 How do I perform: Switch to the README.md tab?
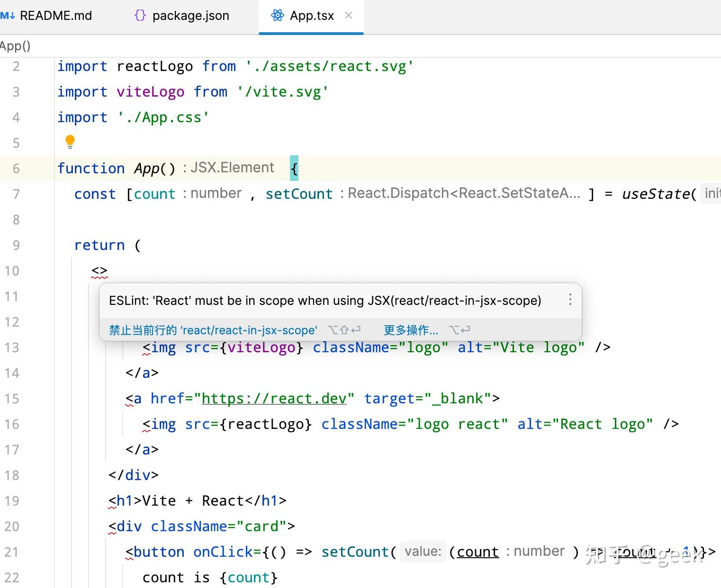tap(46, 16)
